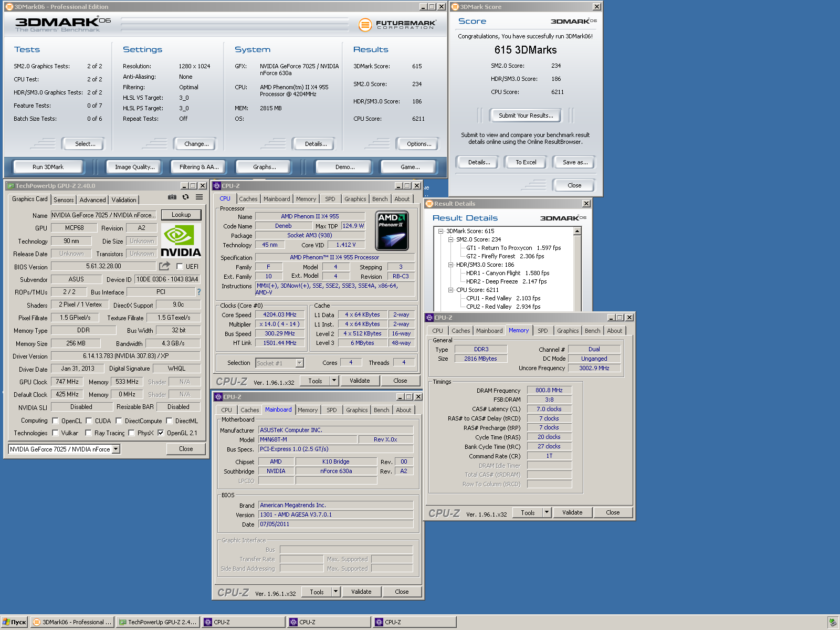Screen dimensions: 840x630
Task: Collapse the CPU Score: 6211 tree node
Action: tap(451, 290)
